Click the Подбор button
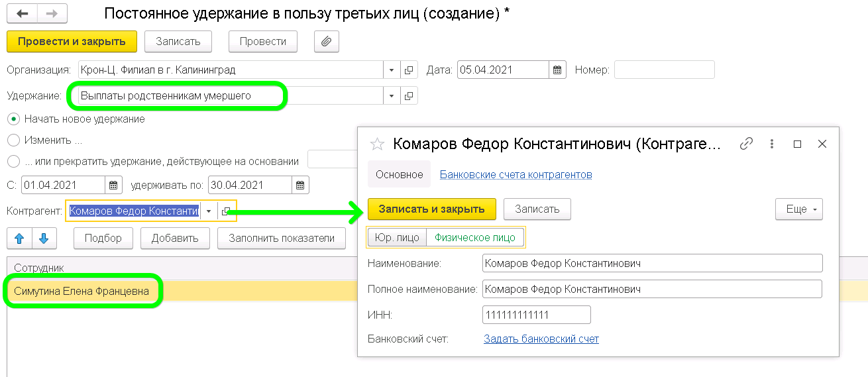868x377 pixels. [x=103, y=239]
